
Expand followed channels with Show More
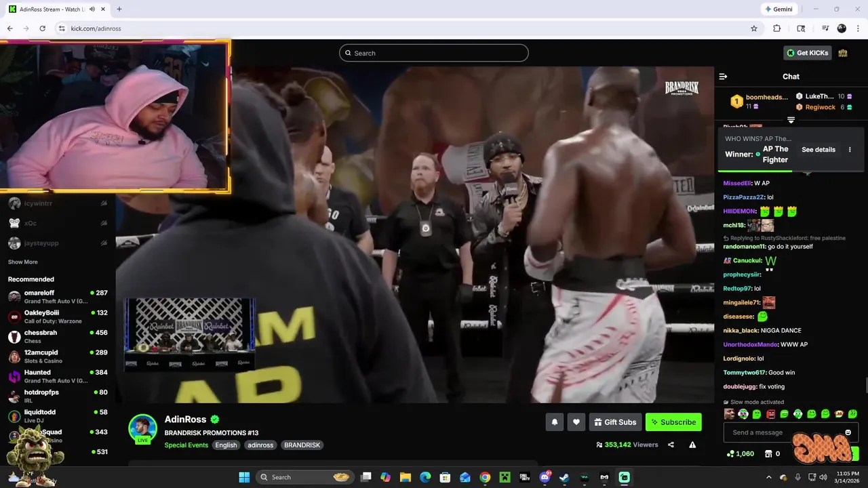pos(23,262)
